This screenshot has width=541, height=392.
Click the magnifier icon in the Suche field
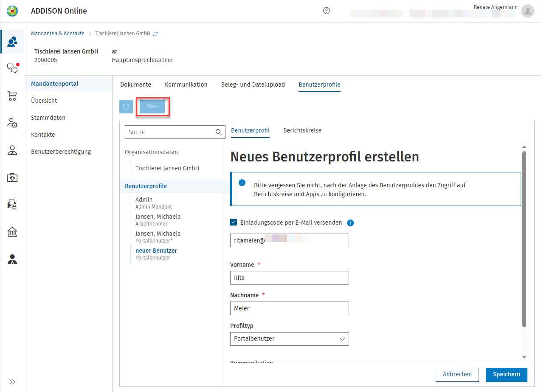point(218,132)
